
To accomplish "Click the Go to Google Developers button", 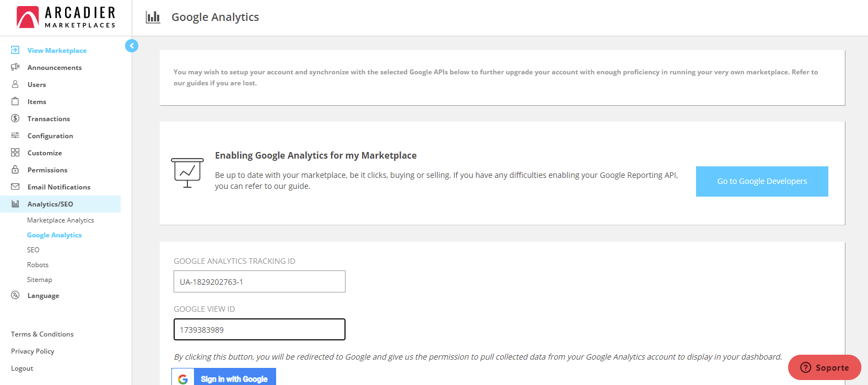I will tap(762, 181).
